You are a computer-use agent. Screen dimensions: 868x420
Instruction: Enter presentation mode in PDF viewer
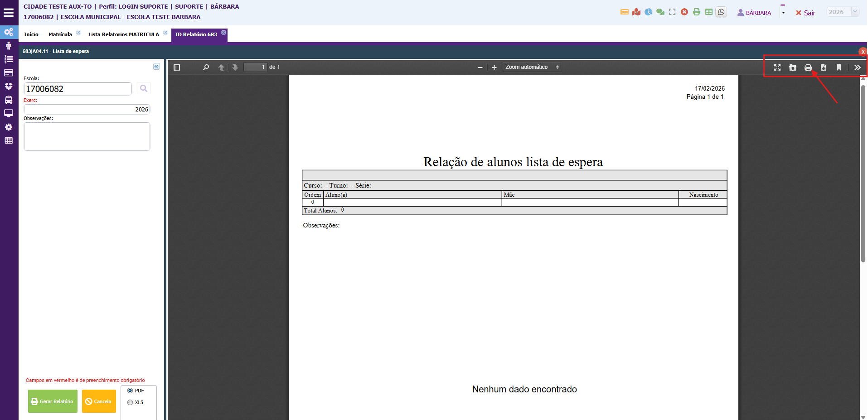[777, 68]
